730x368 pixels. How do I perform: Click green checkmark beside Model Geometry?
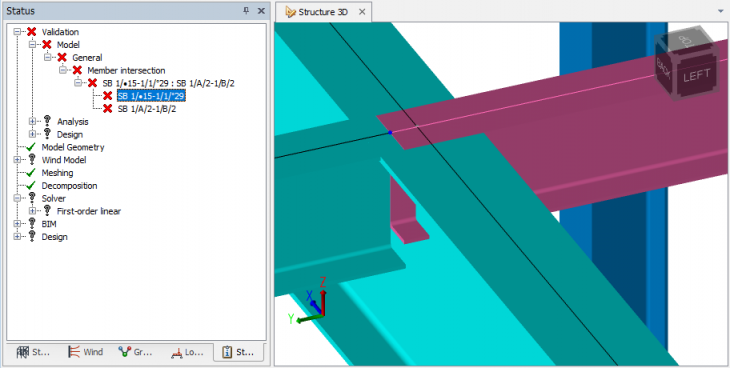tap(31, 147)
